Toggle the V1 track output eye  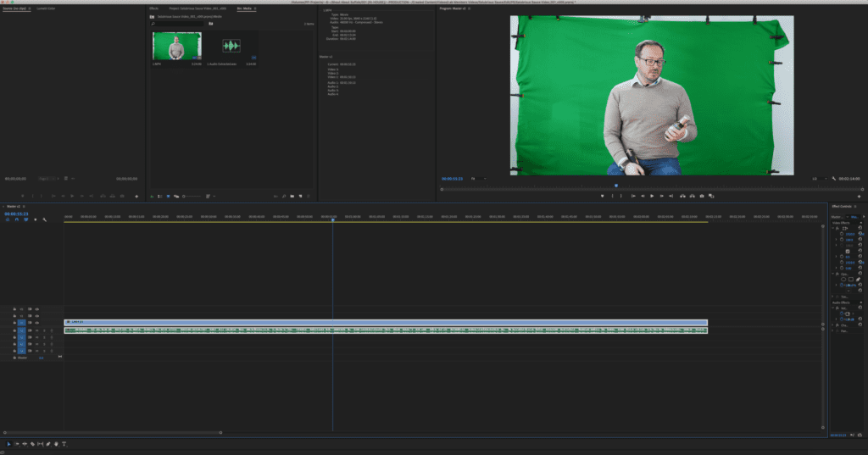click(x=37, y=323)
